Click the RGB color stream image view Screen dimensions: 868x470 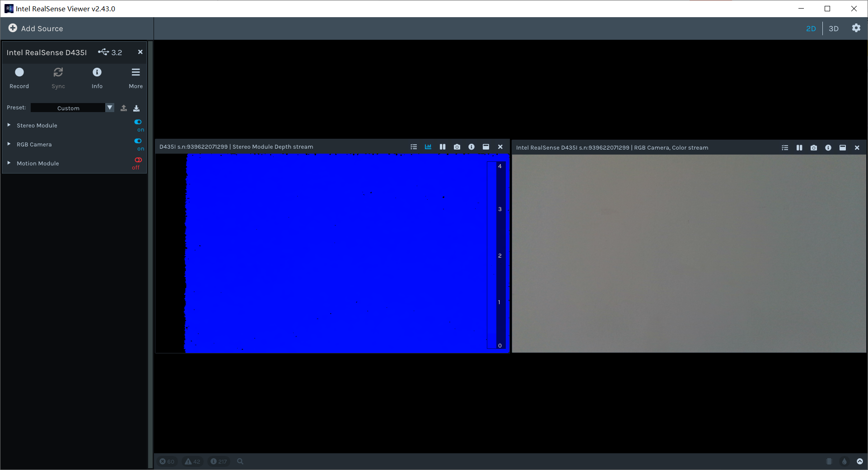[x=689, y=254]
